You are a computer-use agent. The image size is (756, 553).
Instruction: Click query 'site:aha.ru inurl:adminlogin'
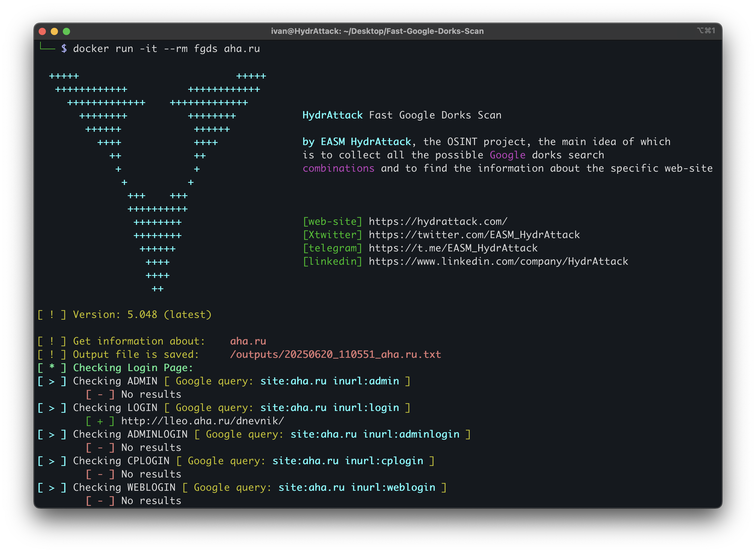tap(375, 435)
